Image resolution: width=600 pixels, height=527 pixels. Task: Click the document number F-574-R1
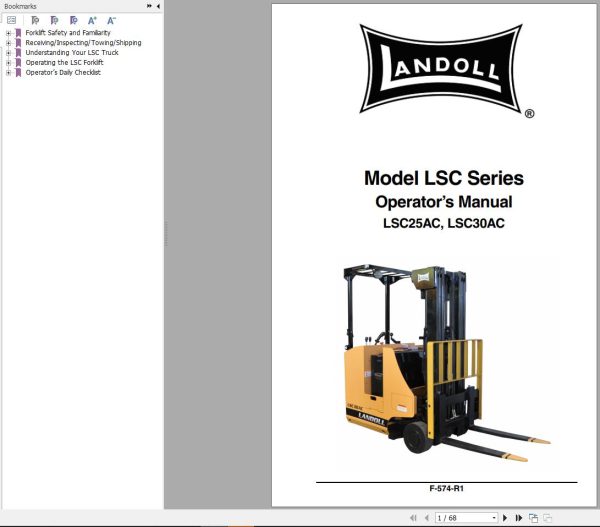447,488
